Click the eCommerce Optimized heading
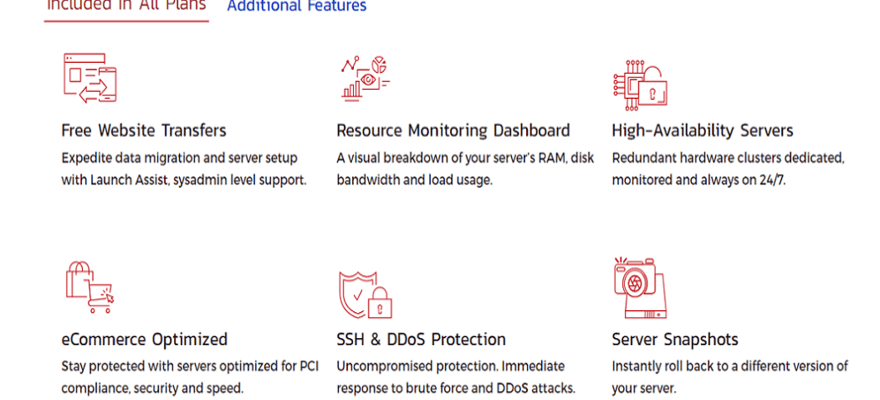The height and width of the screenshot is (400, 880). pos(144,340)
